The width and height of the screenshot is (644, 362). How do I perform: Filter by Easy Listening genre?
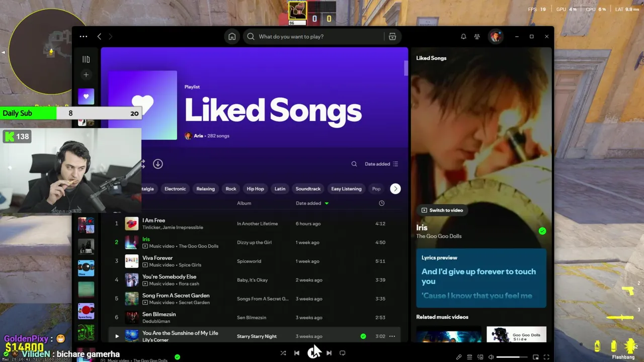point(346,189)
